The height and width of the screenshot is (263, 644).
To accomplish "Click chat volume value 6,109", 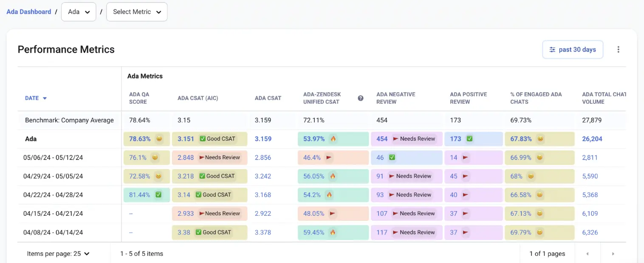I will coord(590,214).
